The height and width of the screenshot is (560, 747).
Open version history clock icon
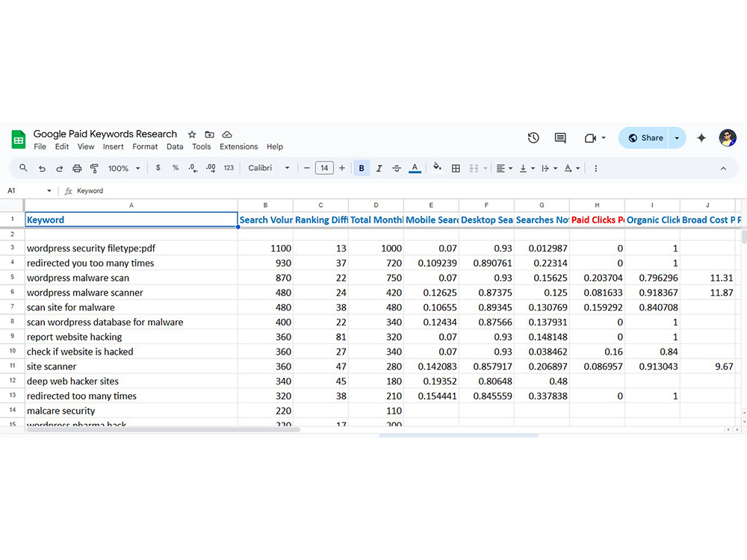(x=533, y=138)
